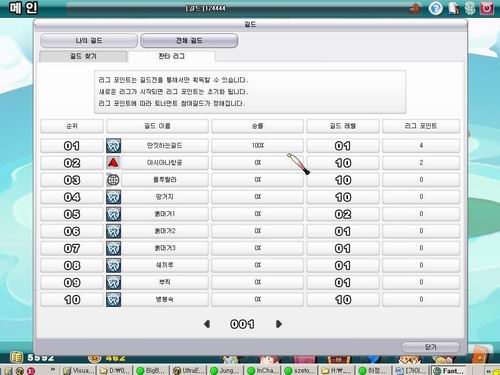The image size is (500, 375).
Task: Click guild level 02 cell in rank 05 row
Action: 343,214
